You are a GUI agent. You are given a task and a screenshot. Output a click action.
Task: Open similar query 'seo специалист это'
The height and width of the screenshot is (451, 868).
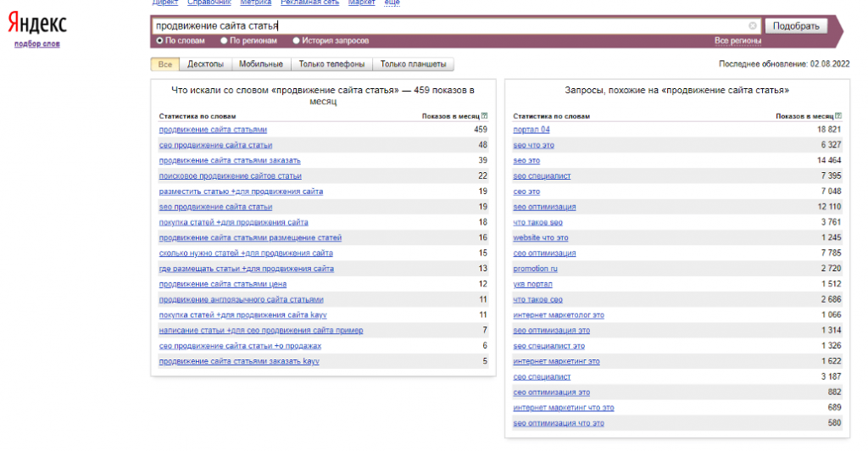[549, 346]
